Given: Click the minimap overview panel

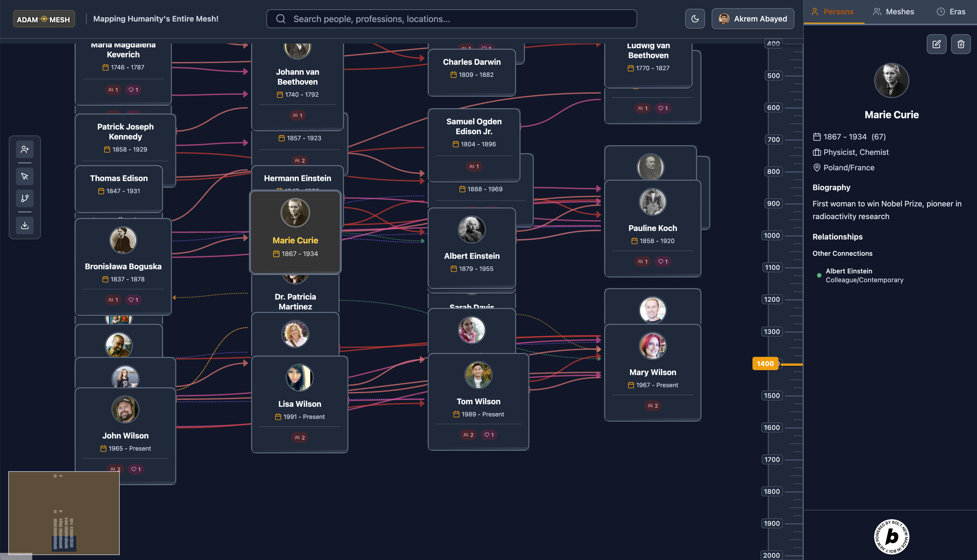Looking at the screenshot, I should (x=64, y=512).
